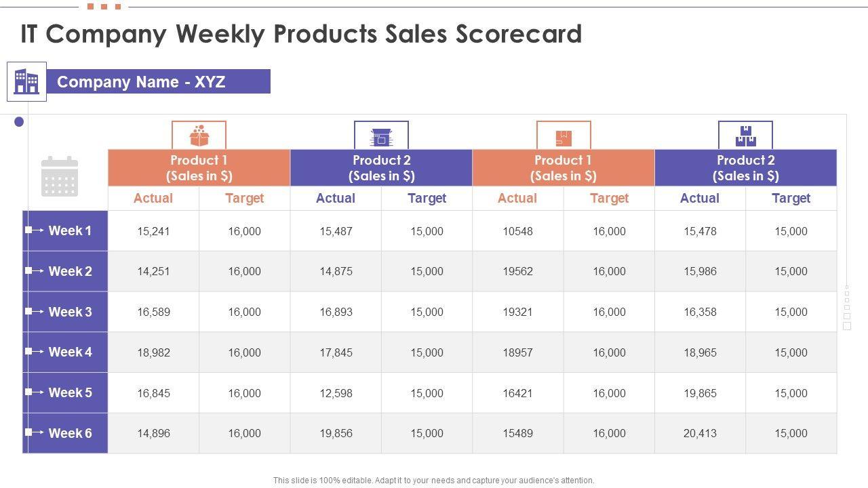Click the slide title text
This screenshot has height=488, width=868.
[301, 34]
